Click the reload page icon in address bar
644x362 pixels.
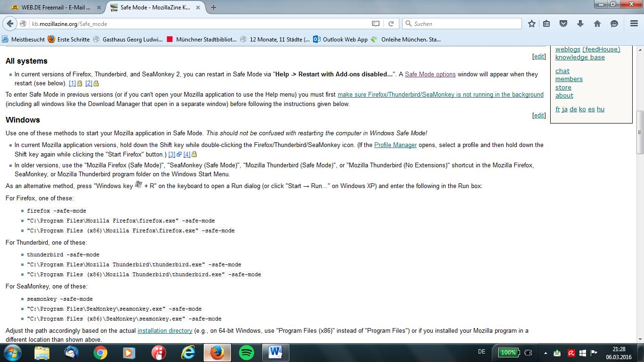[391, 24]
